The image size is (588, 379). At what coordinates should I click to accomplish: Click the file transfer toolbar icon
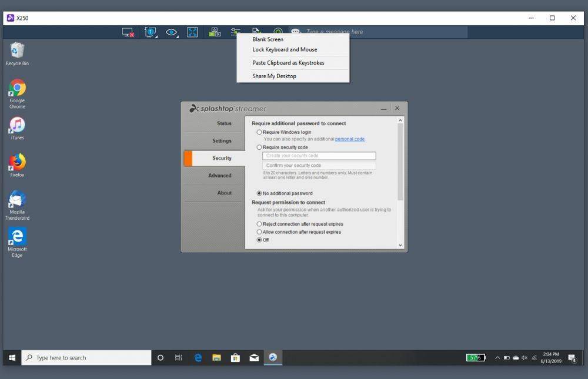[x=256, y=31]
